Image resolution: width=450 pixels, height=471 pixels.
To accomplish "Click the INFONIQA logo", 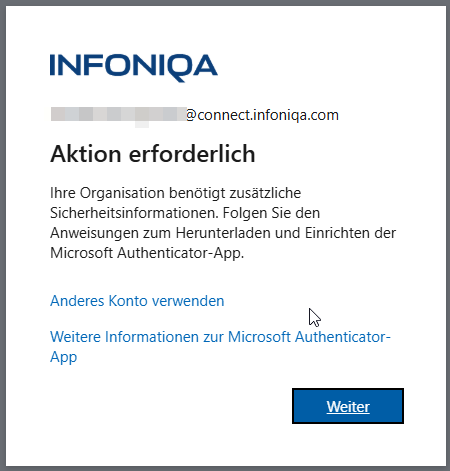I will (x=134, y=67).
